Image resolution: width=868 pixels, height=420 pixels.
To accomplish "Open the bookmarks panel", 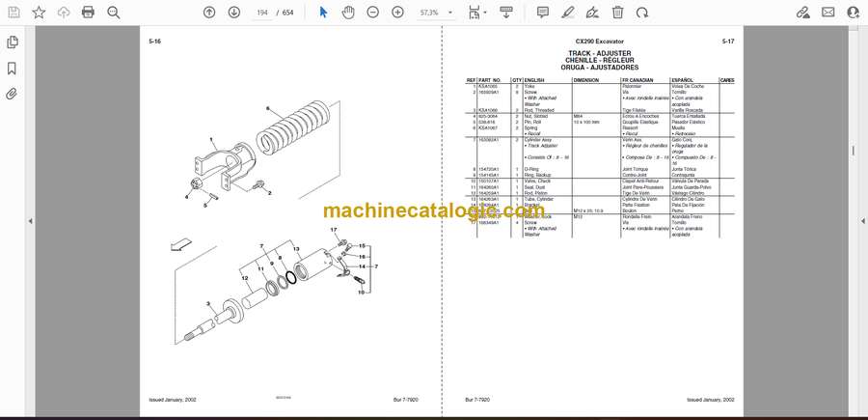I will coord(12,69).
